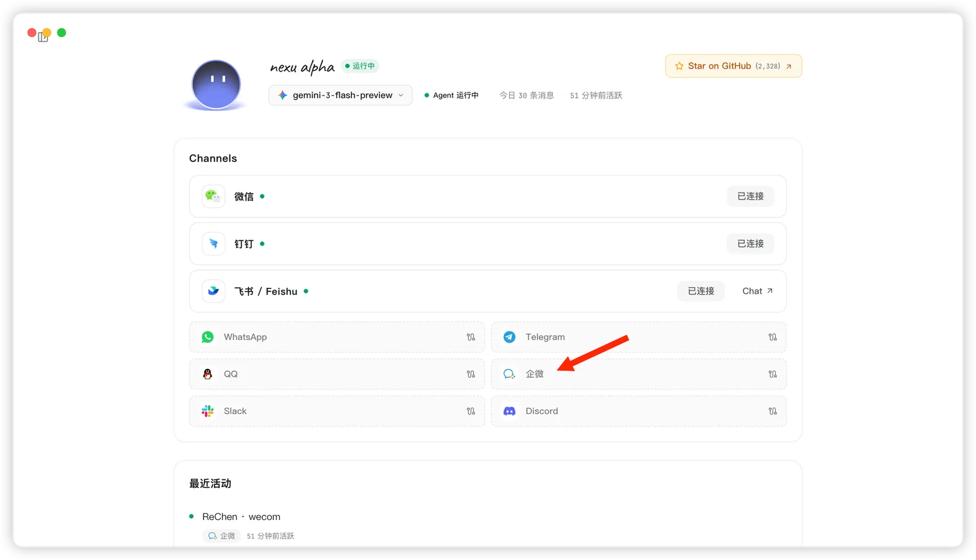Toggle the WhatsApp connect icon on the right
Image resolution: width=976 pixels, height=560 pixels.
471,337
